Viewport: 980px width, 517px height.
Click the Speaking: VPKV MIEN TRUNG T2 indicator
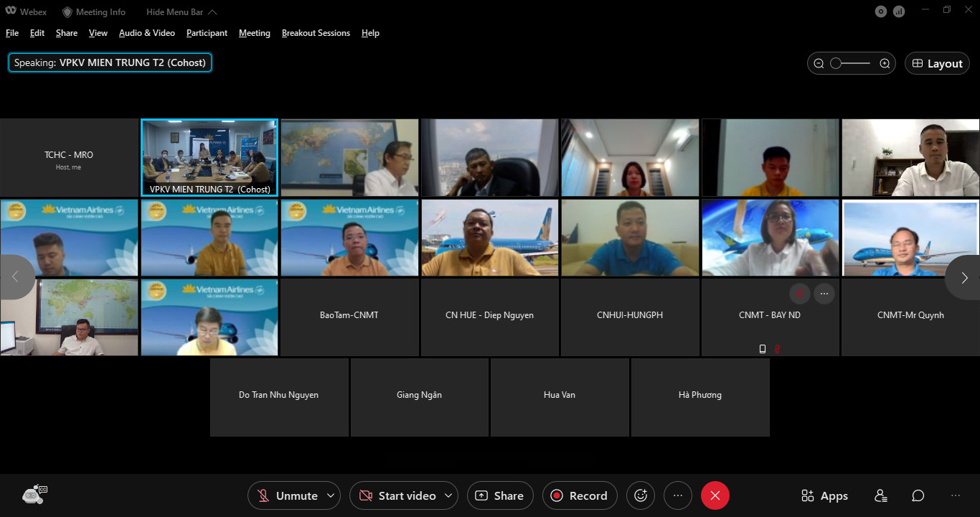point(110,62)
